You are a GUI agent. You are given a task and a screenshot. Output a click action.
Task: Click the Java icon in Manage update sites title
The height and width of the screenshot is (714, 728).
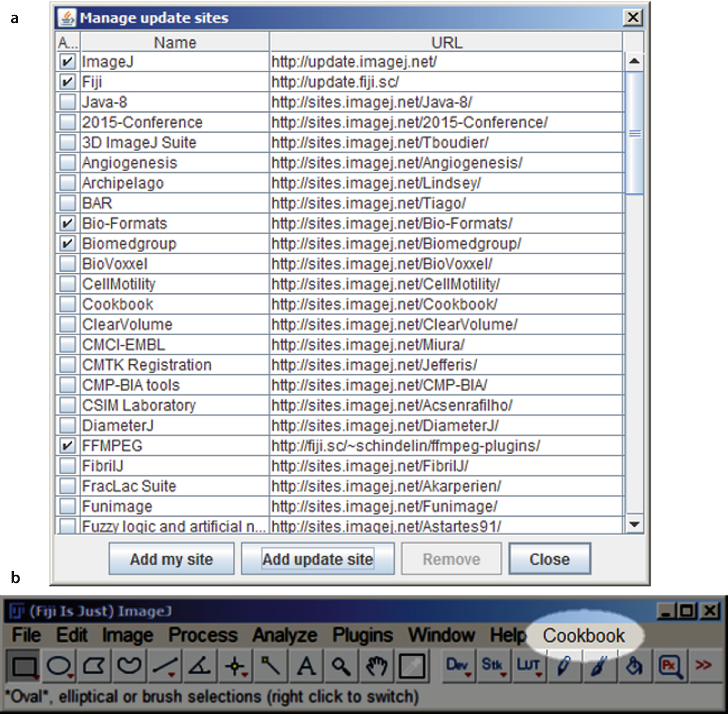[68, 18]
